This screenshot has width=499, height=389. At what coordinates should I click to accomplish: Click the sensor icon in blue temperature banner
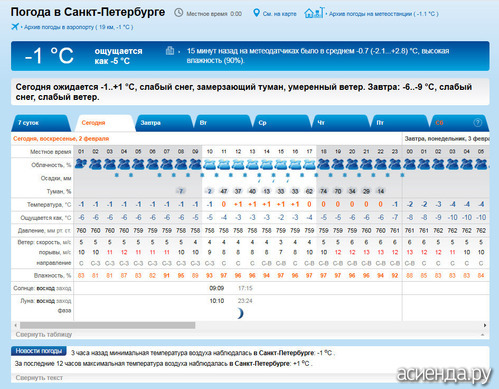coord(170,50)
